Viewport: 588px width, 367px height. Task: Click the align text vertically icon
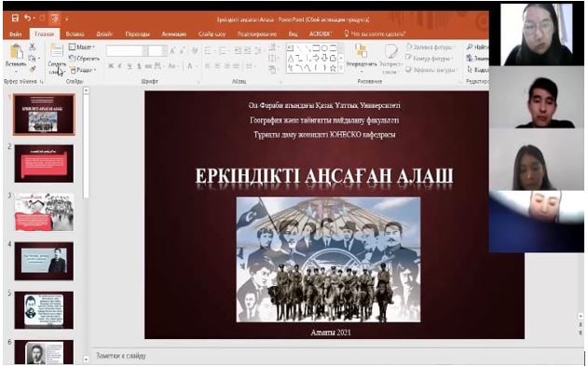pos(273,58)
